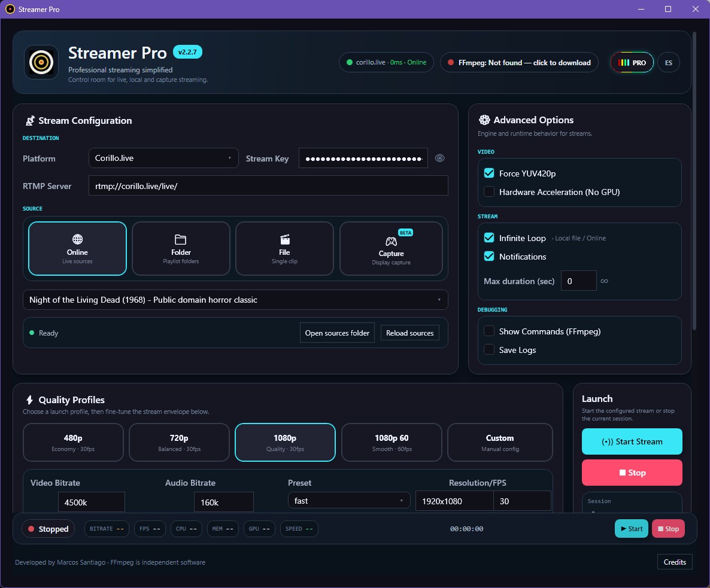Enable Hardware Acceleration (No GPU)
The width and height of the screenshot is (710, 588).
click(x=489, y=191)
